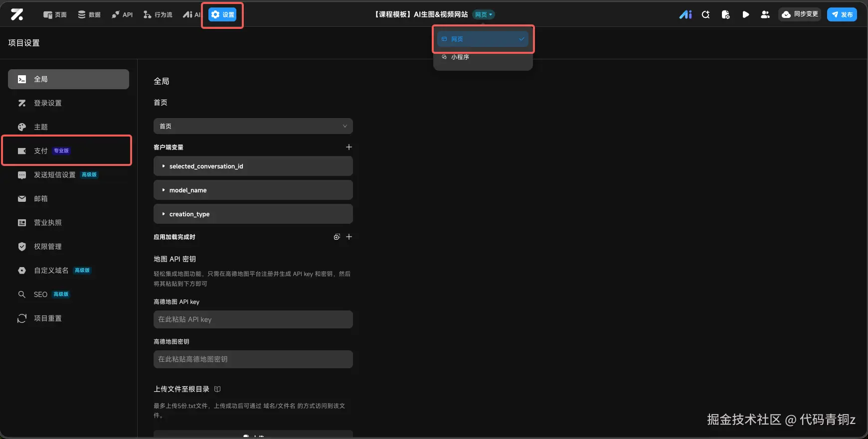Viewport: 868px width, 439px height.
Task: Add a new 客户端变量 with plus icon
Action: click(349, 147)
